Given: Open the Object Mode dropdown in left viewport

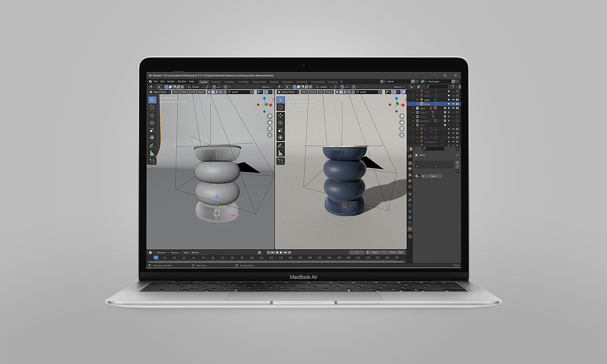Looking at the screenshot, I should (160, 92).
